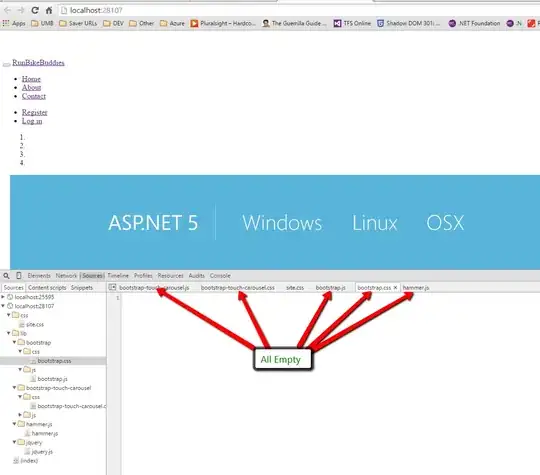Select jquery.js in the file tree
Viewport: 540px width, 475px height.
(x=42, y=451)
